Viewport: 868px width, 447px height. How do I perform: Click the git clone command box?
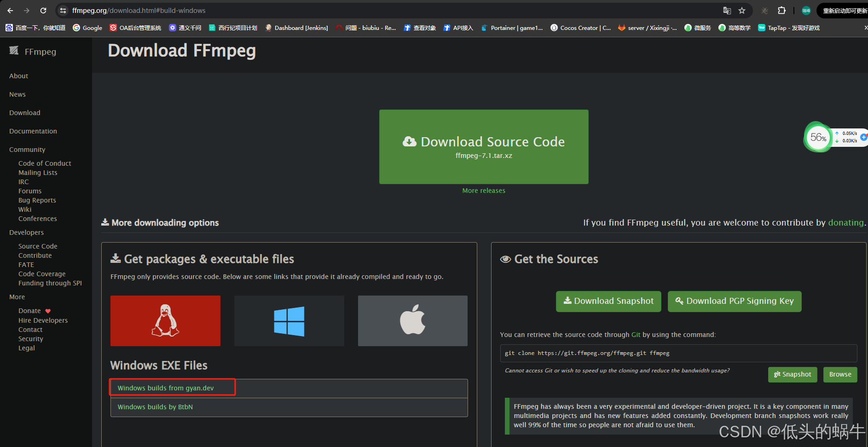point(678,353)
